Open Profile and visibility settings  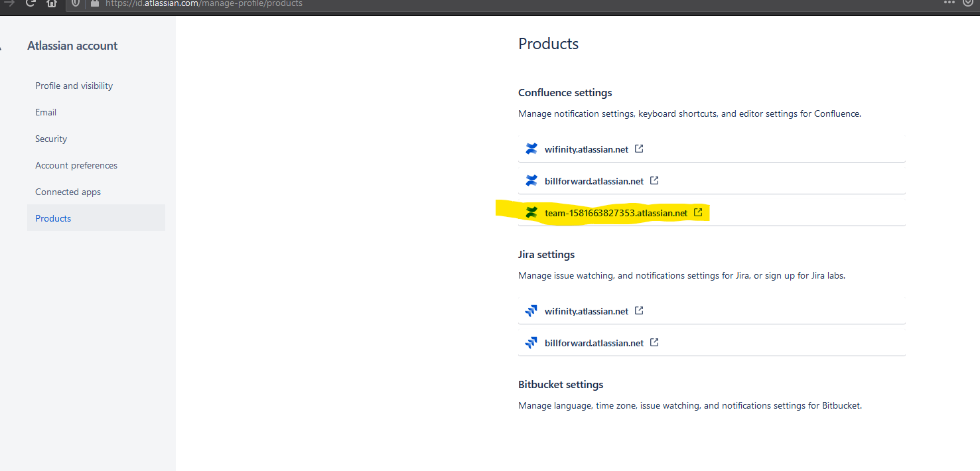pyautogui.click(x=74, y=86)
